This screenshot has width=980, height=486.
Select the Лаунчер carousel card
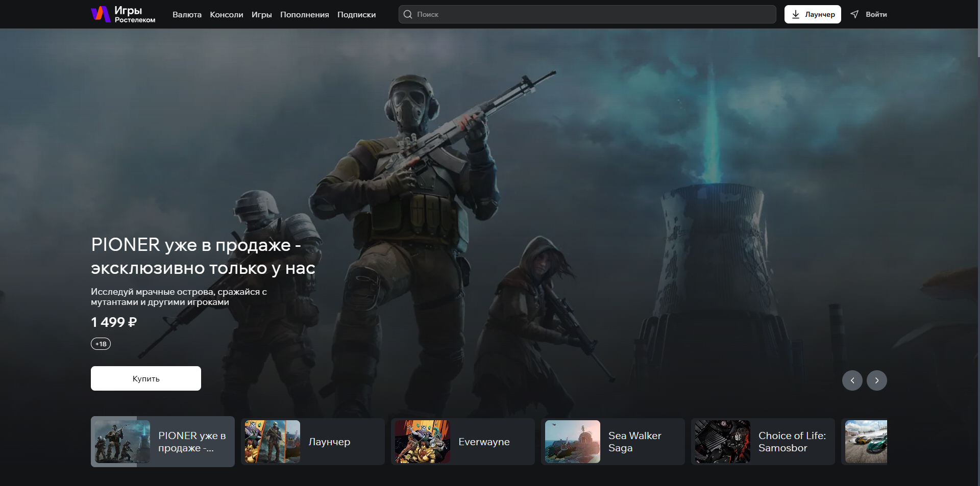pyautogui.click(x=312, y=442)
